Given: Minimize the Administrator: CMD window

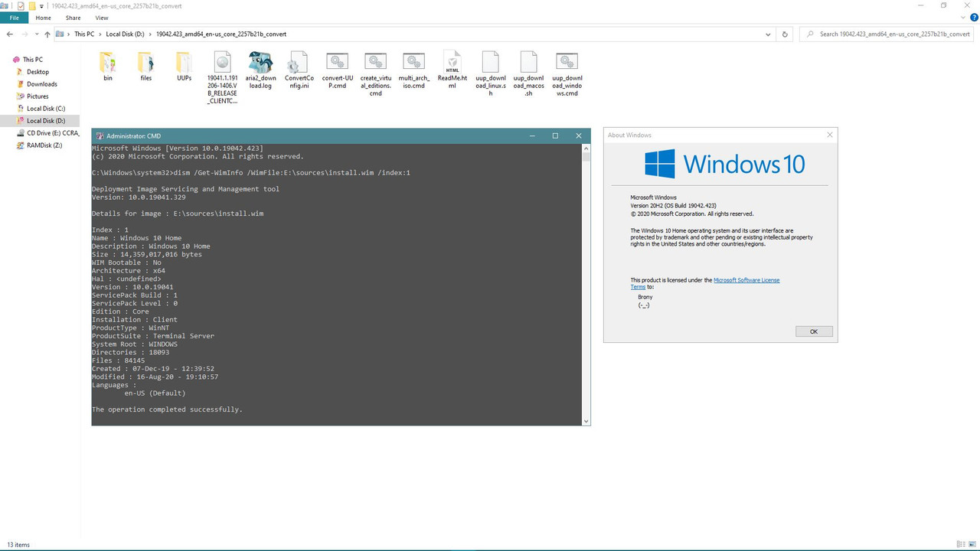Looking at the screenshot, I should pyautogui.click(x=532, y=135).
